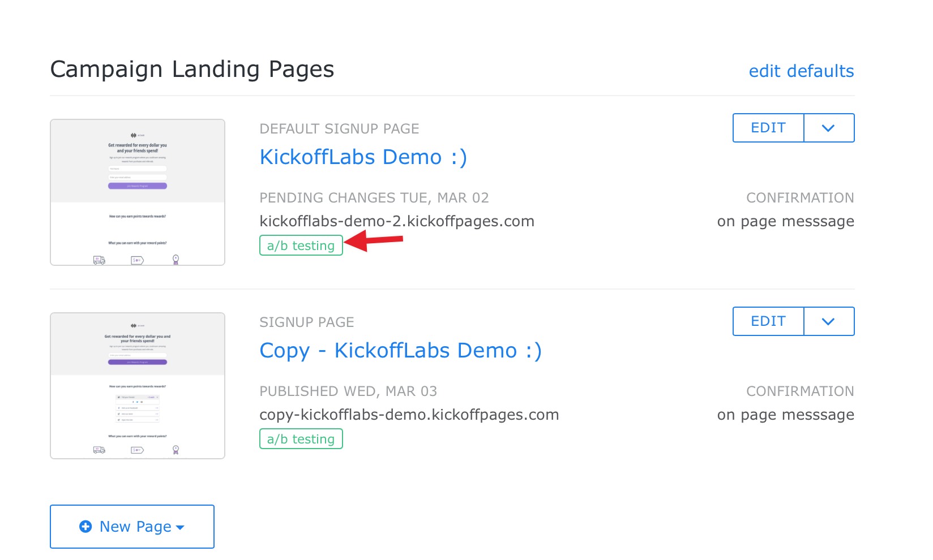Click the 'DEFAULT SIGNUP PAGE' label
Viewport: 933px width, 560px height.
(x=339, y=129)
